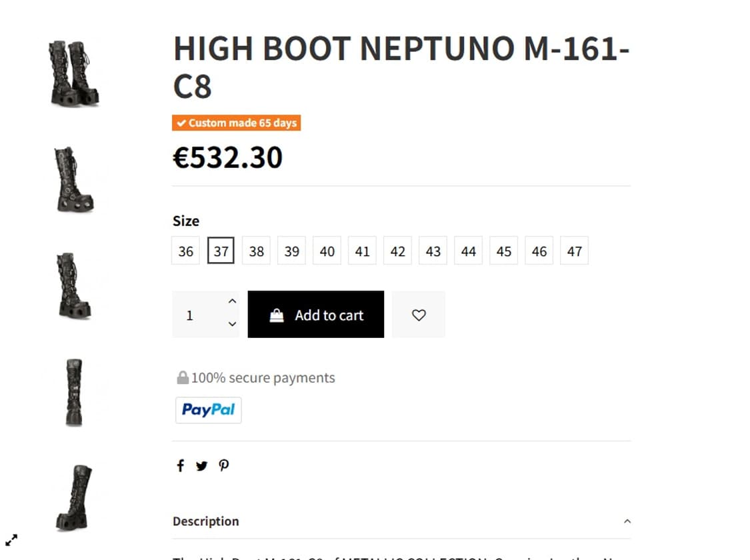Show the second boot thumbnail image
The width and height of the screenshot is (750, 560).
coord(74,179)
